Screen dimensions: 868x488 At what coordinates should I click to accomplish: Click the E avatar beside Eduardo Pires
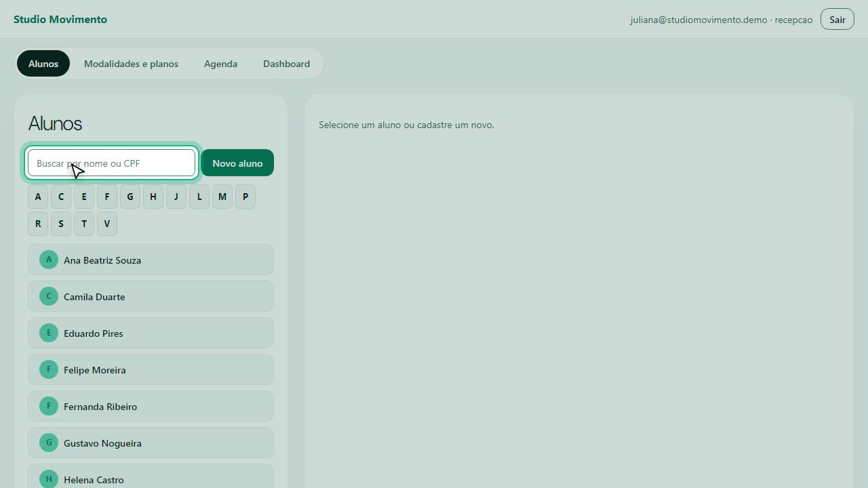point(49,333)
